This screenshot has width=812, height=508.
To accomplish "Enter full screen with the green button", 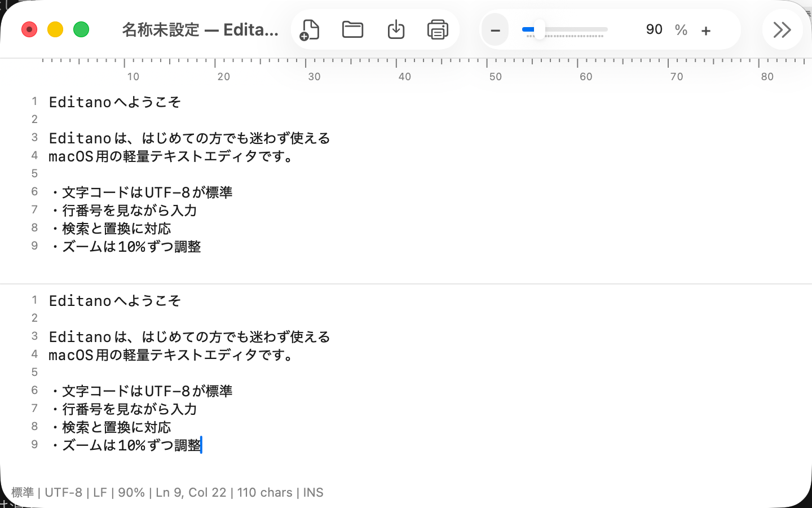I will coord(81,29).
